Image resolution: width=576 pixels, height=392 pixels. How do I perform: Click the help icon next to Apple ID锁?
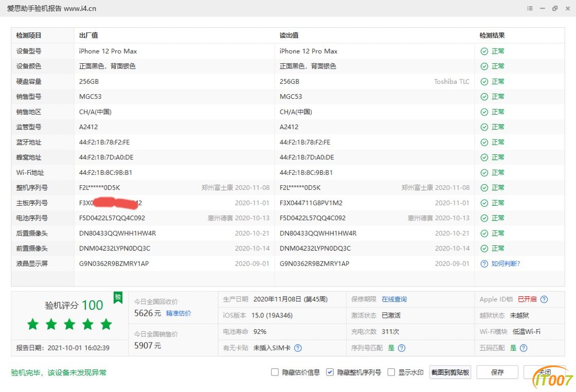(544, 299)
